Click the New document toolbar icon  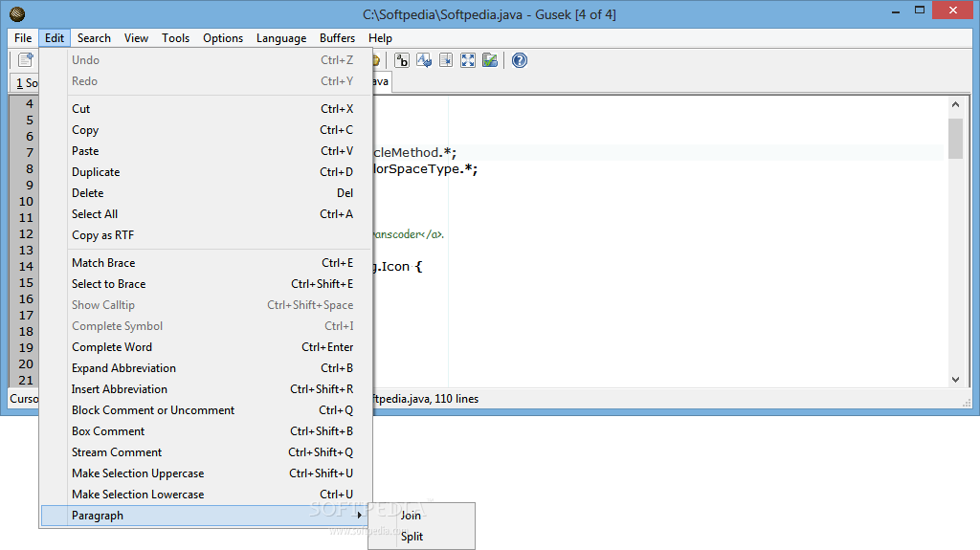(26, 60)
